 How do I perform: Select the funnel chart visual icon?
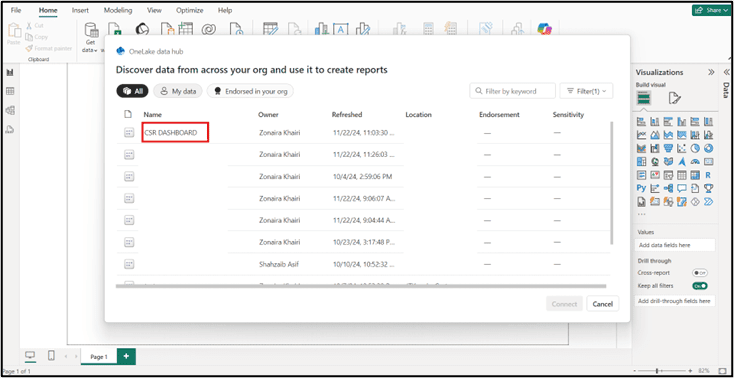tap(668, 148)
